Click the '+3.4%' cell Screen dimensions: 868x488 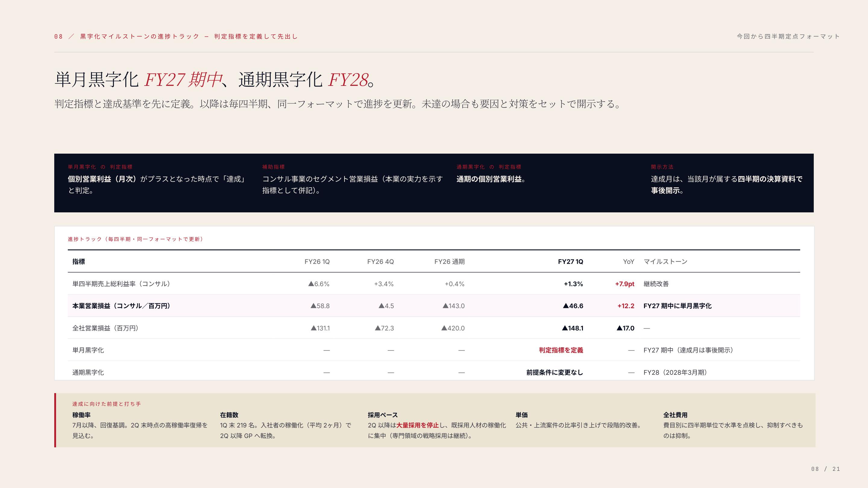pos(384,284)
